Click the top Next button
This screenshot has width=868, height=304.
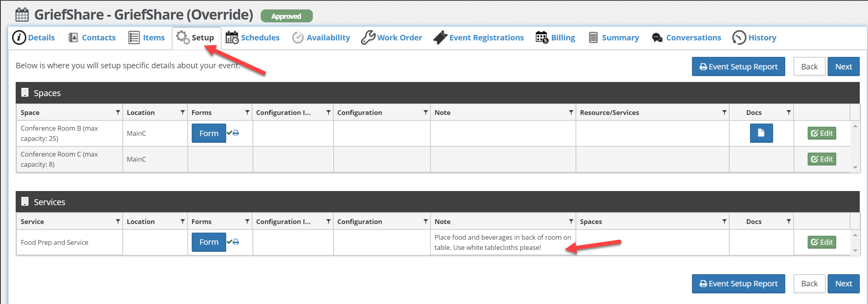coord(843,67)
